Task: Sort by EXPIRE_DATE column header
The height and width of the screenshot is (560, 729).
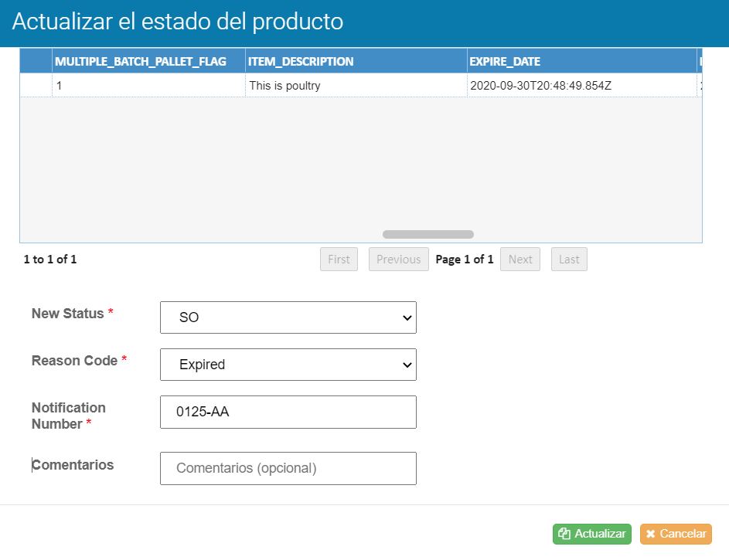Action: coord(505,62)
